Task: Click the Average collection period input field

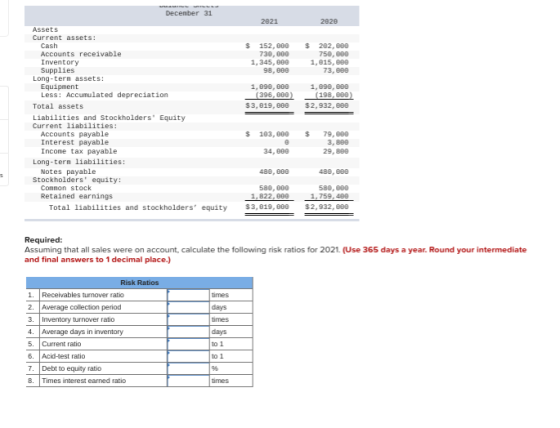Action: point(188,307)
